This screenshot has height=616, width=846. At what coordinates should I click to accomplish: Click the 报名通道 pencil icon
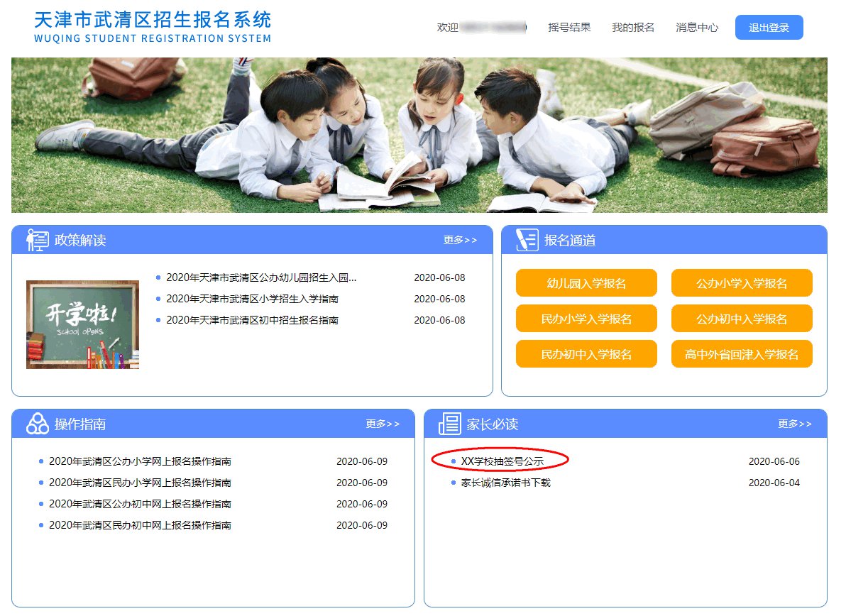point(527,240)
